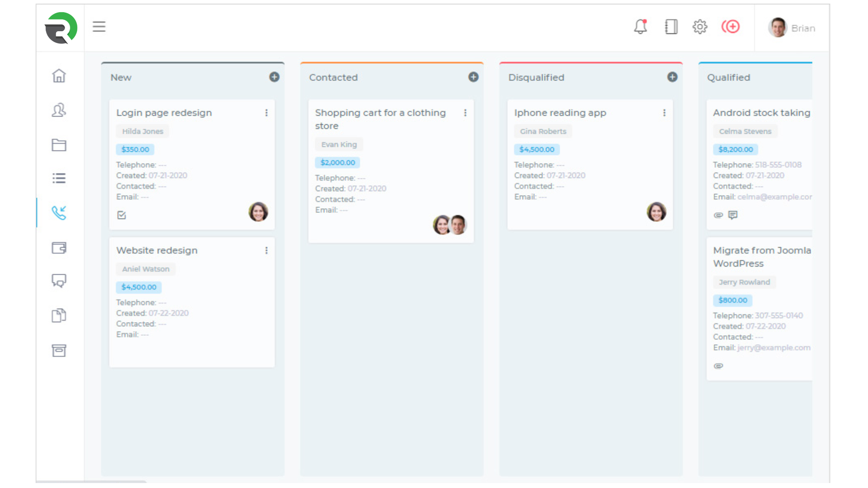The image size is (868, 488).
Task: Click checklist icon on Login page redesign card
Action: point(122,215)
